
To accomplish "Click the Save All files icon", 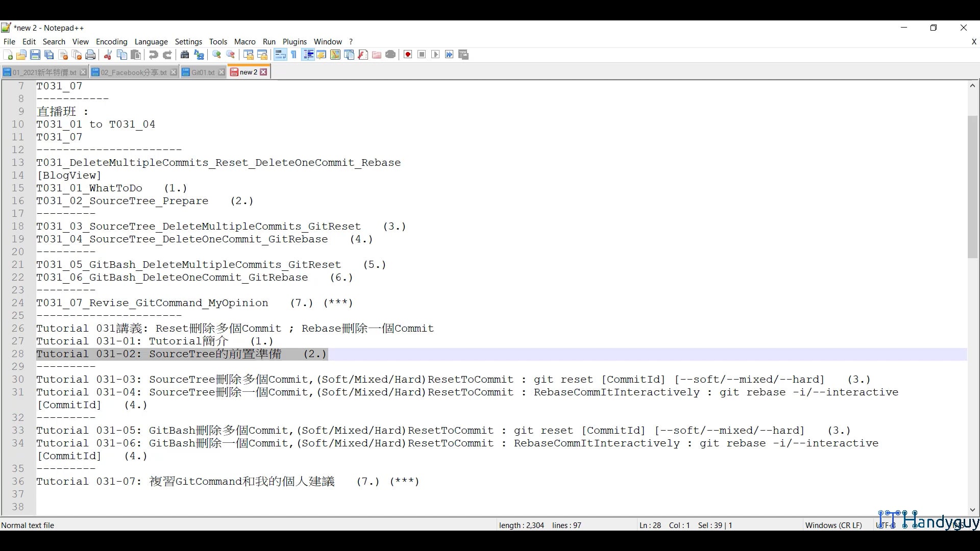I will click(49, 55).
